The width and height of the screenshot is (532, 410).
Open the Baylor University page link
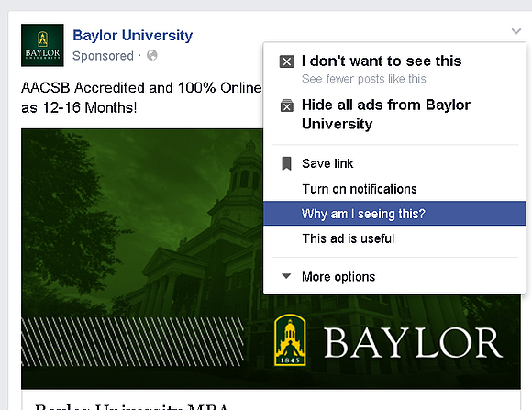point(133,35)
